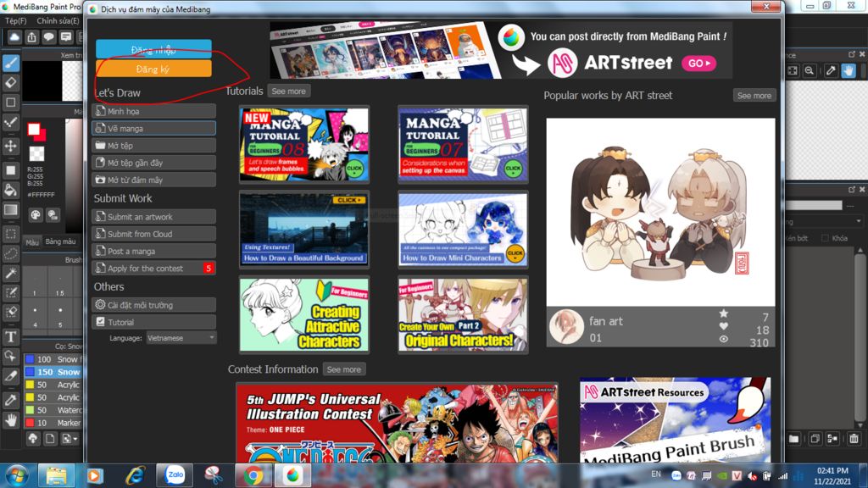This screenshot has height=488, width=868.
Task: Select the Hand tool in left toolbar
Action: [10, 420]
